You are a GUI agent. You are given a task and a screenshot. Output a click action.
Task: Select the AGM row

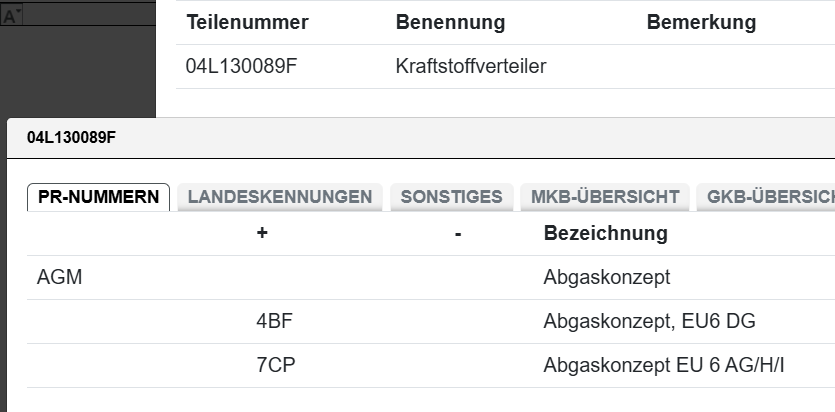coord(59,277)
